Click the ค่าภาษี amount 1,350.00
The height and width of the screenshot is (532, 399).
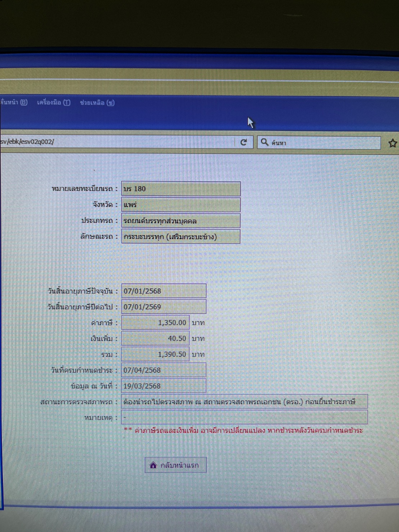pyautogui.click(x=155, y=322)
